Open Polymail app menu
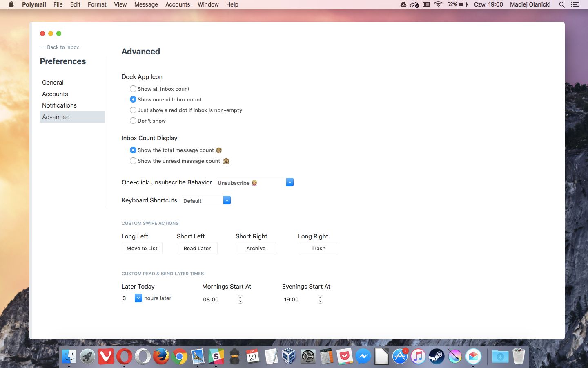 (x=34, y=4)
